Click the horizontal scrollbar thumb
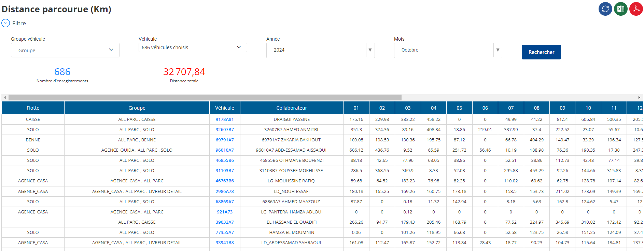This screenshot has width=644, height=251. coord(205,98)
